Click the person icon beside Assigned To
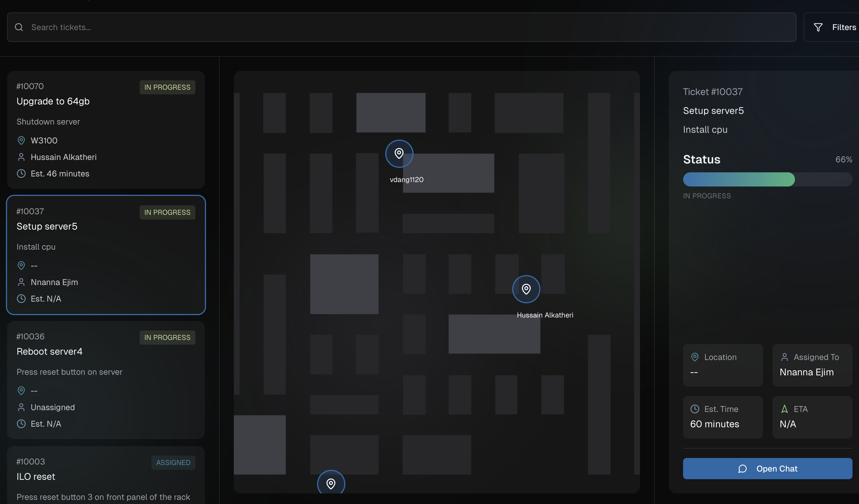 click(x=784, y=357)
